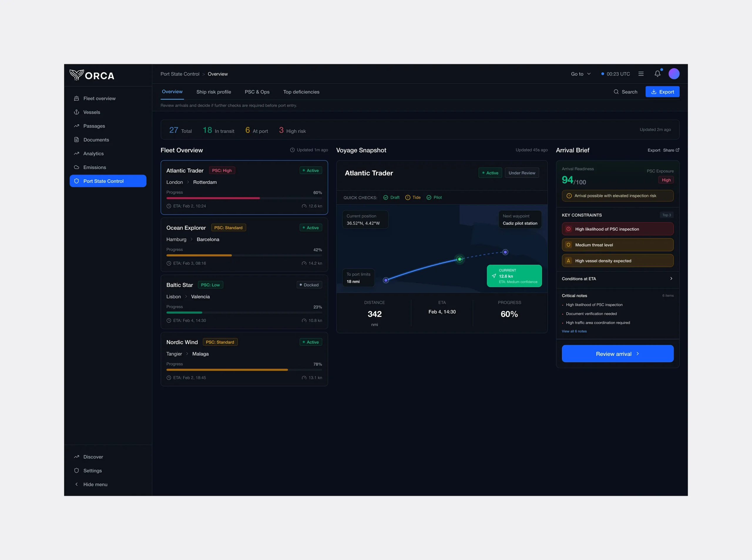Image resolution: width=752 pixels, height=560 pixels.
Task: Click Atlantic Trader red progress bar
Action: tap(213, 198)
